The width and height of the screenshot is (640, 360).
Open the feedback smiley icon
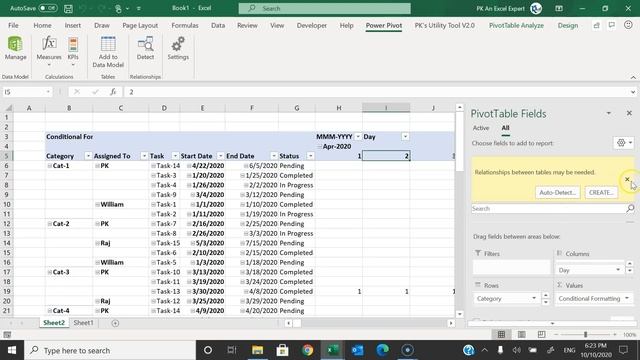point(628,25)
